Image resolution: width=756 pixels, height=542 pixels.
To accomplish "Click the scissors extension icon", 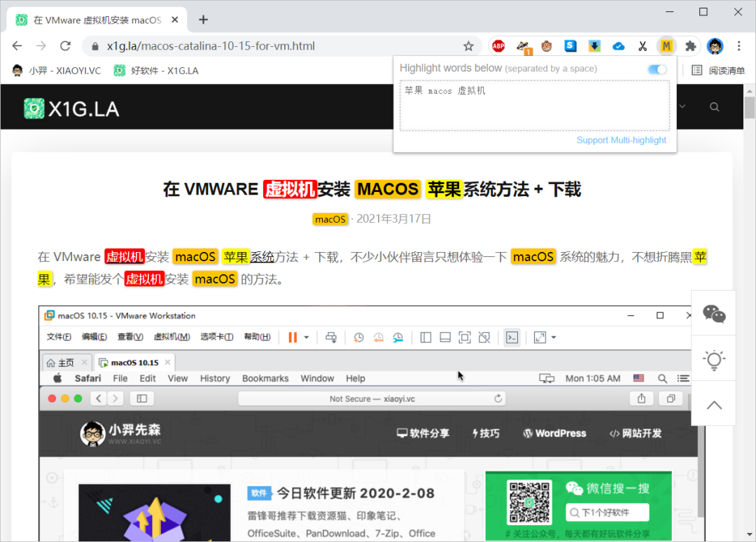I will click(642, 46).
